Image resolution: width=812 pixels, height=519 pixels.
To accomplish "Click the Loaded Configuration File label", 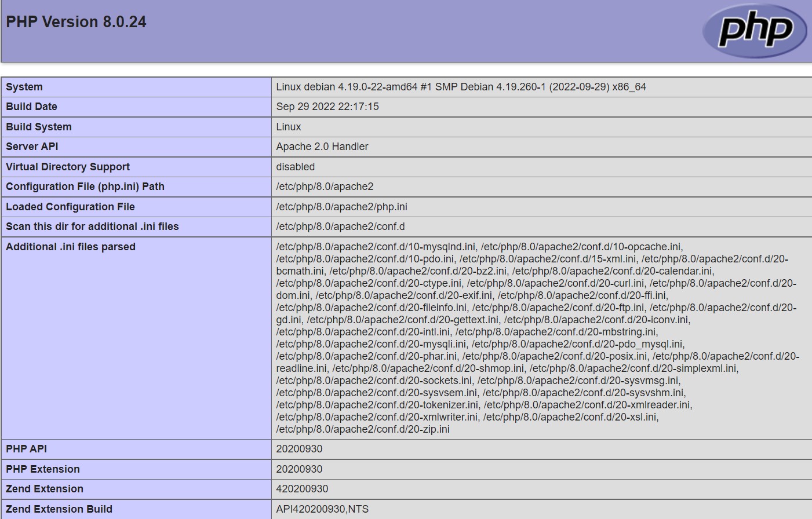I will pyautogui.click(x=70, y=207).
